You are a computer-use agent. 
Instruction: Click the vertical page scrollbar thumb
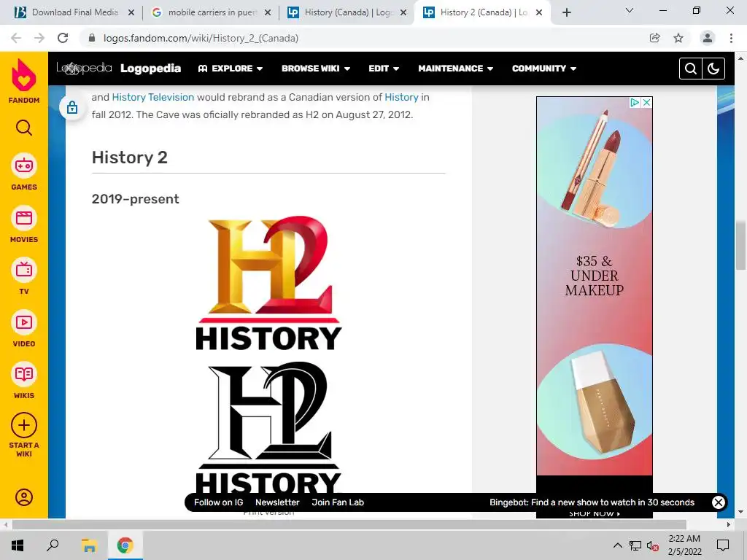click(740, 245)
